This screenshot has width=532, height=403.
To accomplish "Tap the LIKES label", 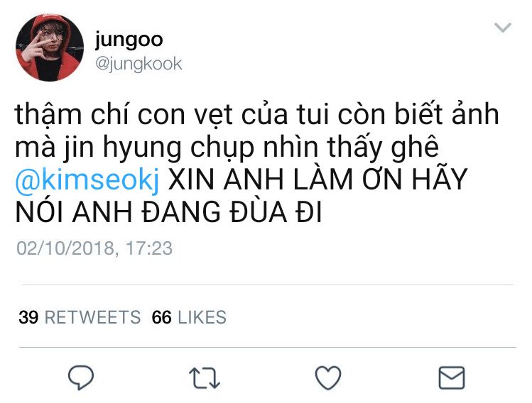I will coord(202,317).
